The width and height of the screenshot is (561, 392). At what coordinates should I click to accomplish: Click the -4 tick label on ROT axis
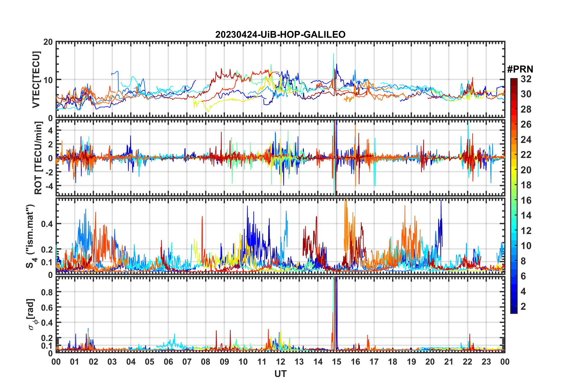pyautogui.click(x=48, y=186)
